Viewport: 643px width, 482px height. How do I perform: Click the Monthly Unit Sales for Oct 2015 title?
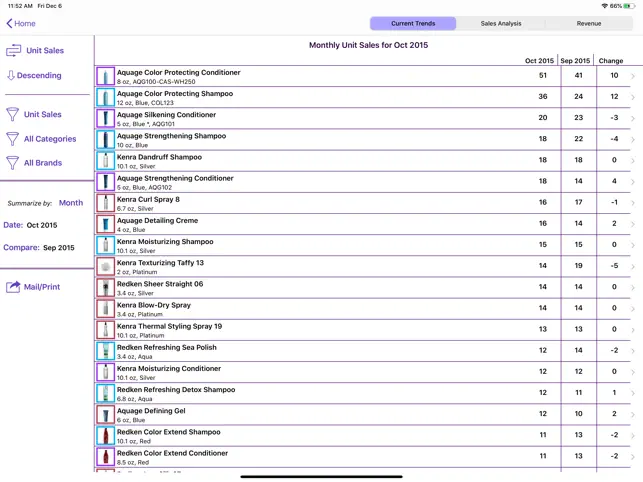point(368,45)
